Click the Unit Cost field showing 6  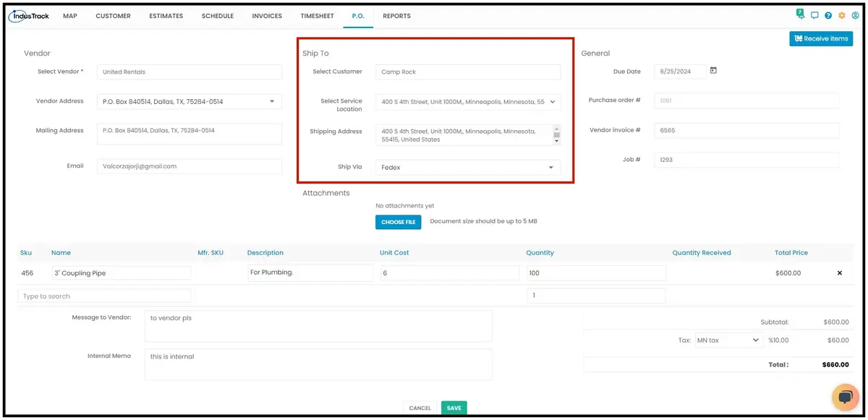[449, 273]
